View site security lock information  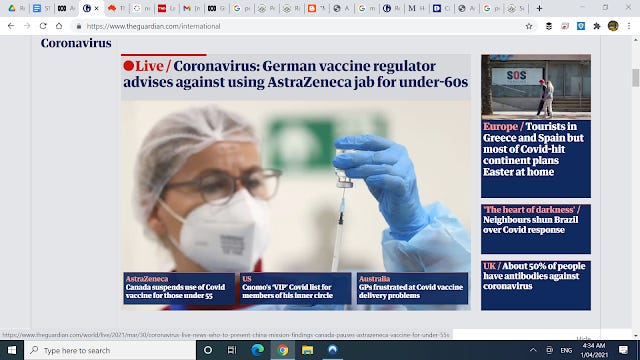coord(78,26)
